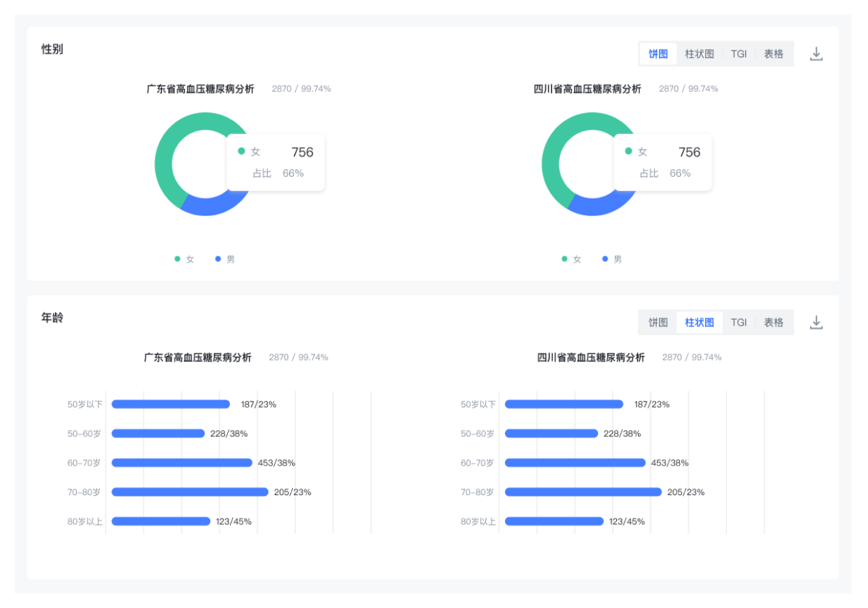Viewport: 868px width, 608px height.
Task: Click 性别 section heading
Action: (x=52, y=49)
